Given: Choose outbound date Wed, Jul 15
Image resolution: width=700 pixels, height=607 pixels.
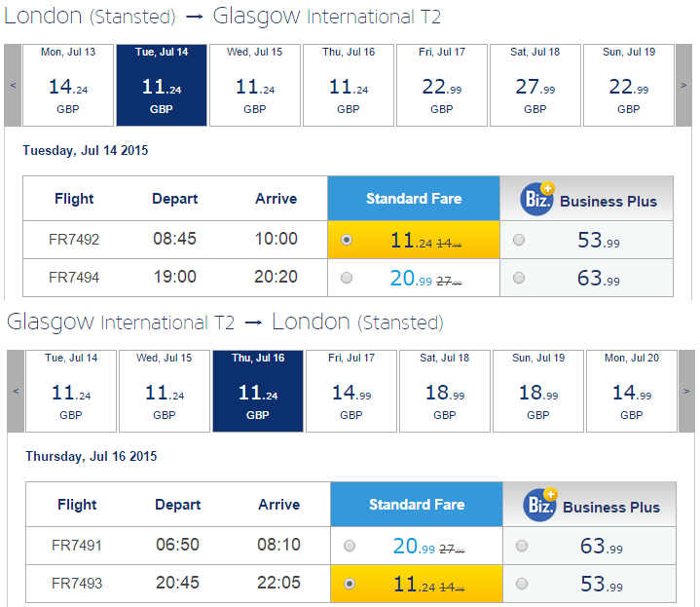Looking at the screenshot, I should (255, 85).
